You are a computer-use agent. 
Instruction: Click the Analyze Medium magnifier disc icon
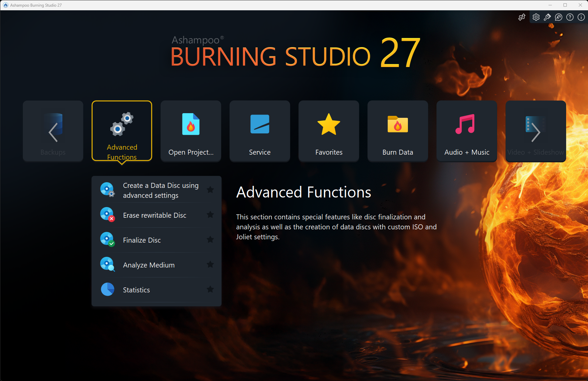pos(107,264)
